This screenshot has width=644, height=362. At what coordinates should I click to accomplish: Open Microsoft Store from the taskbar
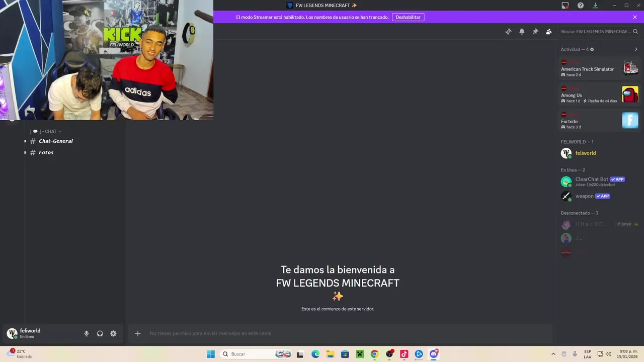click(x=345, y=354)
